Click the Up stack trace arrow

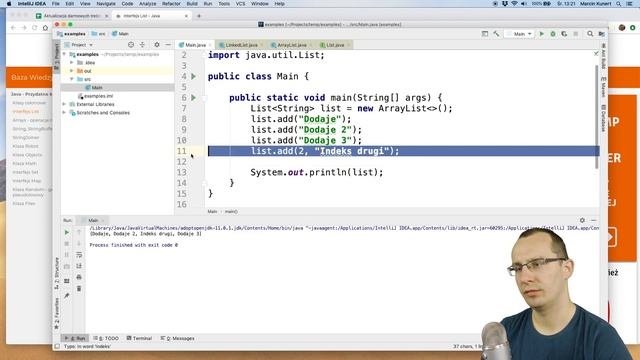pos(79,232)
